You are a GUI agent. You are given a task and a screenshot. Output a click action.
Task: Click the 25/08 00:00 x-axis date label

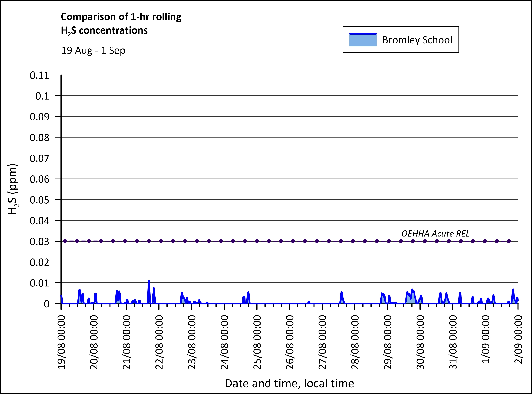[x=257, y=342]
